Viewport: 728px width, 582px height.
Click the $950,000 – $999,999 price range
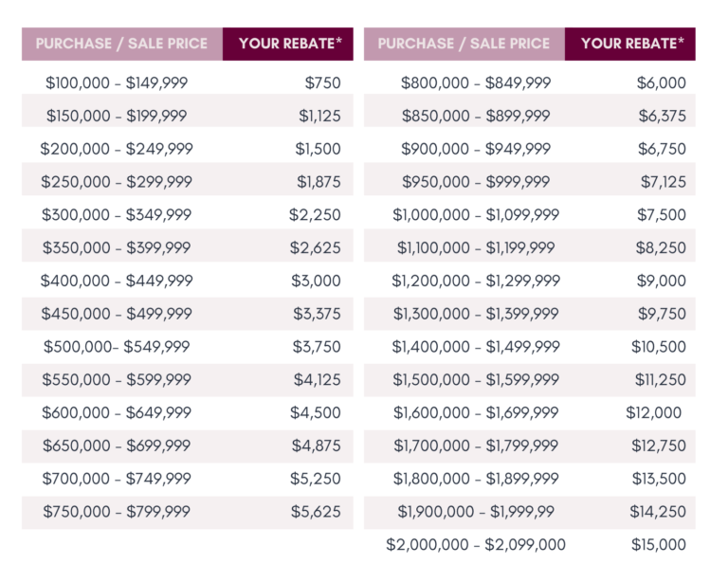click(x=476, y=182)
